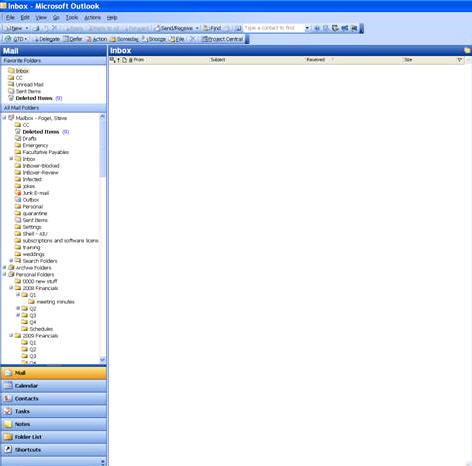Click the Find button in the toolbar
Screen dimensions: 472x466
(212, 28)
